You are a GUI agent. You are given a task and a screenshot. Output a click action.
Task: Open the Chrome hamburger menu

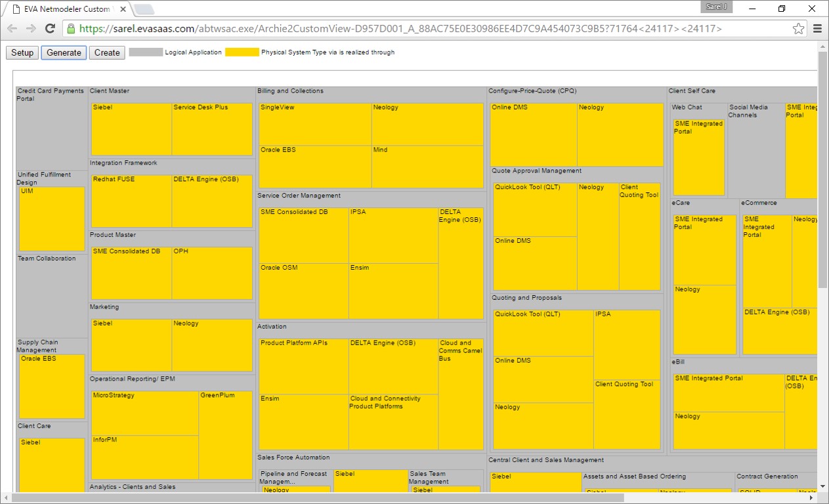coord(817,29)
